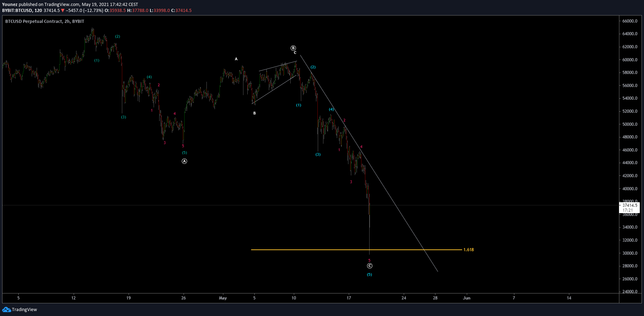
Task: Open the TradingView text link beside the logo
Action: point(24,310)
